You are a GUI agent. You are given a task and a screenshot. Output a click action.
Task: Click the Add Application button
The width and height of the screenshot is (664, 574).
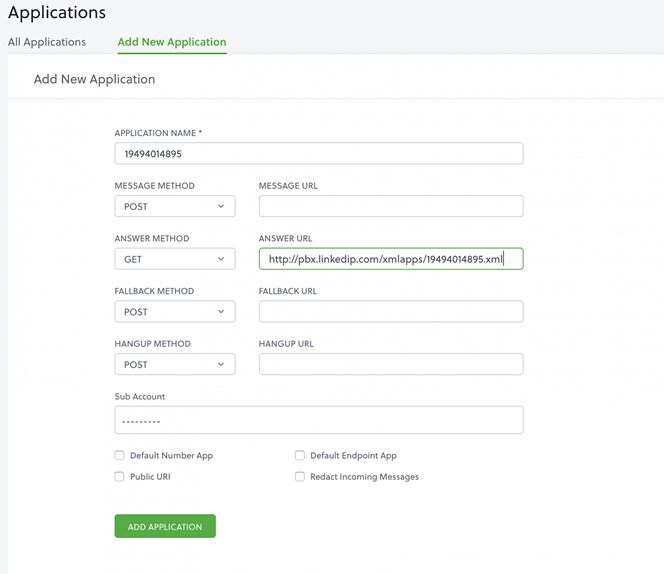[x=165, y=526]
